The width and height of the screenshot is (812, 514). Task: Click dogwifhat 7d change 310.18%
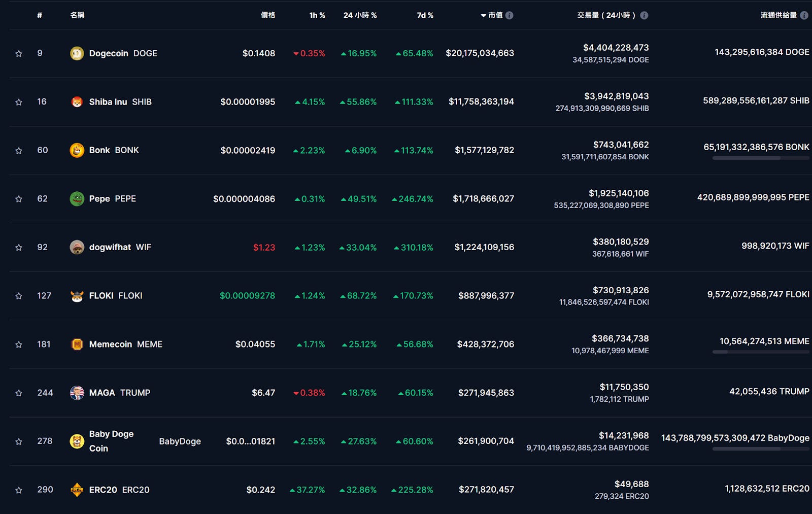[x=414, y=248]
